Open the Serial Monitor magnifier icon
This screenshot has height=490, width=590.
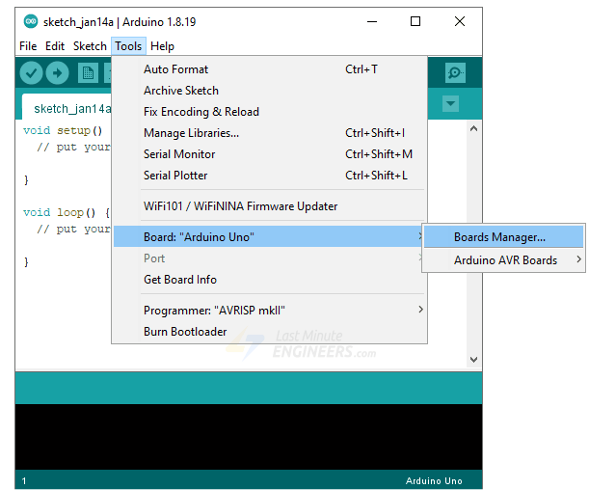455,73
